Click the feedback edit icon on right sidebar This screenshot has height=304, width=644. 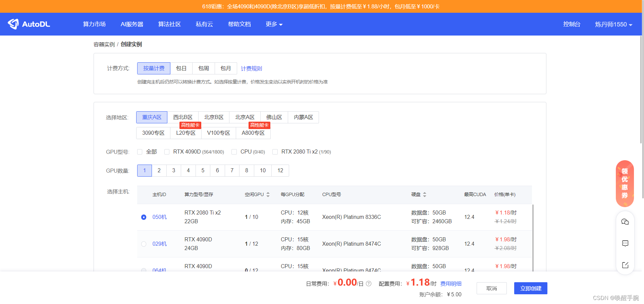pos(625,265)
